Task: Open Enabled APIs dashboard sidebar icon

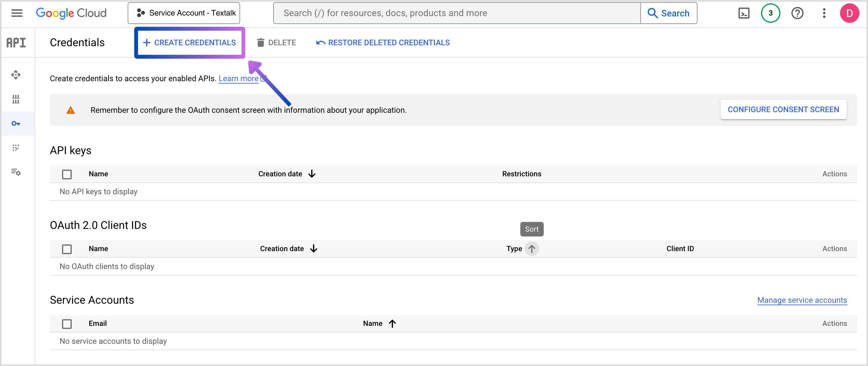Action: coord(16,74)
